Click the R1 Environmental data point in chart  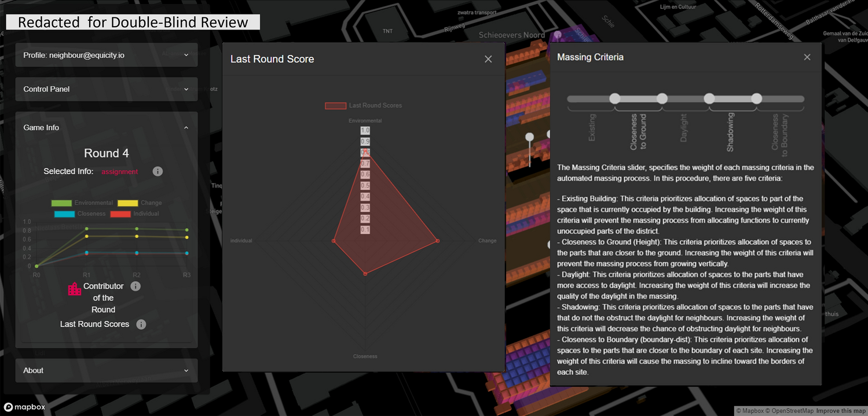86,229
